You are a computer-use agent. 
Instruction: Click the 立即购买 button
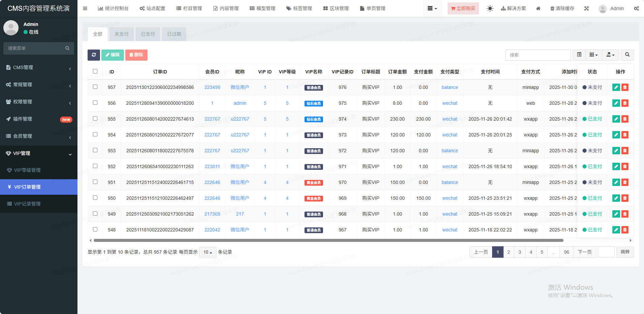tap(463, 8)
